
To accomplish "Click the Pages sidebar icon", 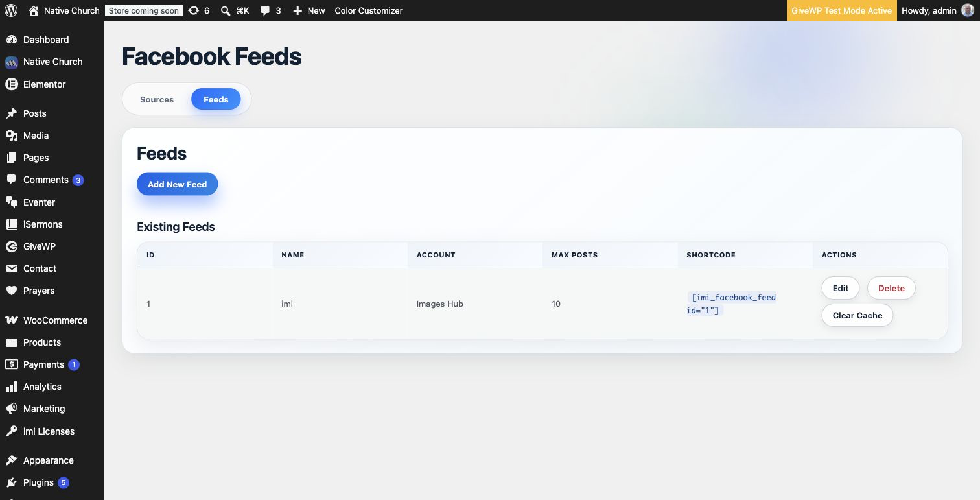I will pos(12,158).
